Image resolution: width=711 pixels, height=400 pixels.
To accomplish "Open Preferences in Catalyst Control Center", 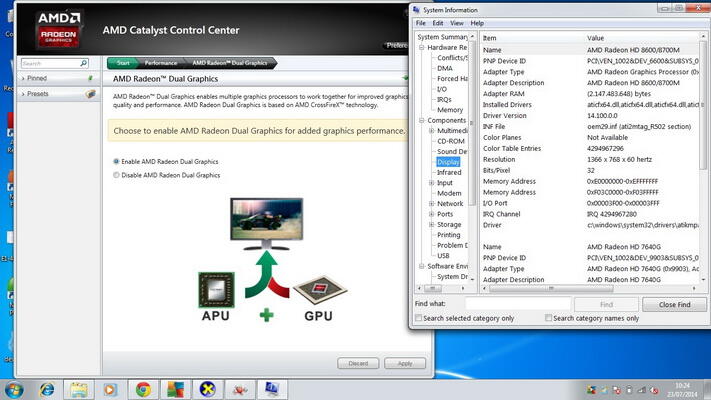I will coord(397,45).
